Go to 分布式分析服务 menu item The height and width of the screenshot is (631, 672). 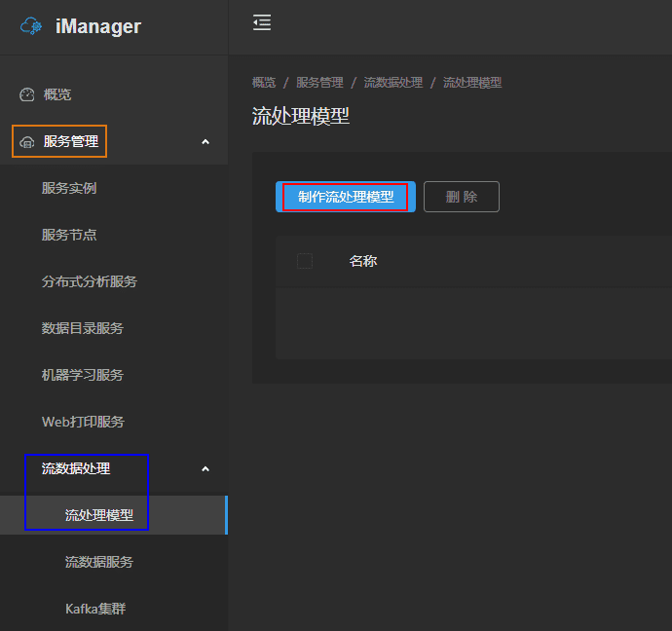[x=90, y=282]
